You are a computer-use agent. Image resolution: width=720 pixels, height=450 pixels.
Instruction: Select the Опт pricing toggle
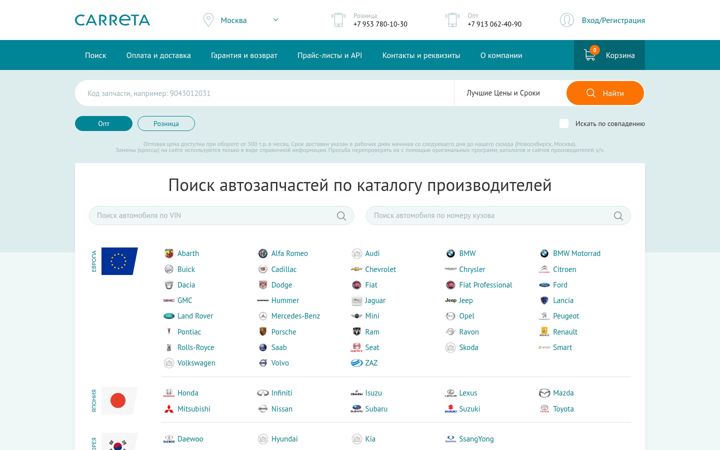[104, 124]
